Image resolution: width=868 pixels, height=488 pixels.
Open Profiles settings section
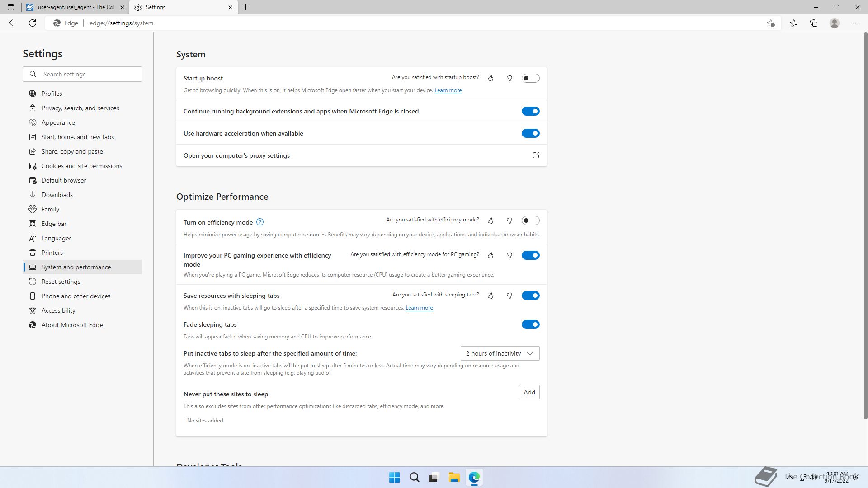(x=82, y=94)
